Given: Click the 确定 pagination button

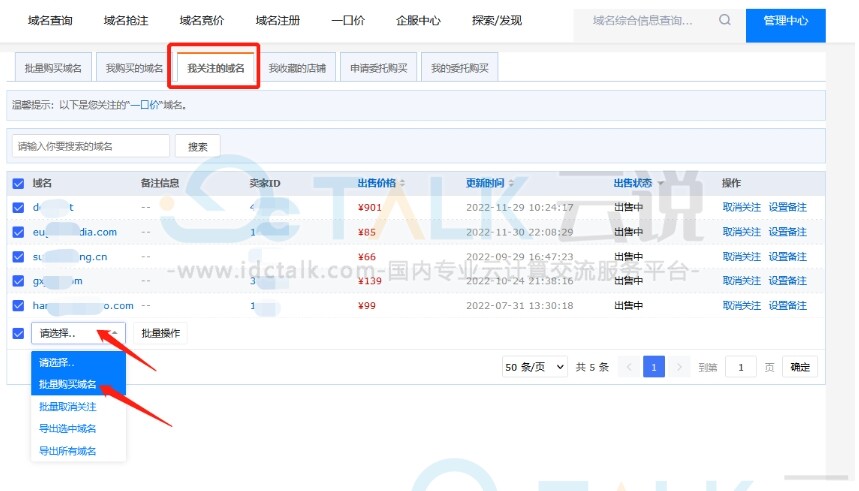Looking at the screenshot, I should (800, 367).
